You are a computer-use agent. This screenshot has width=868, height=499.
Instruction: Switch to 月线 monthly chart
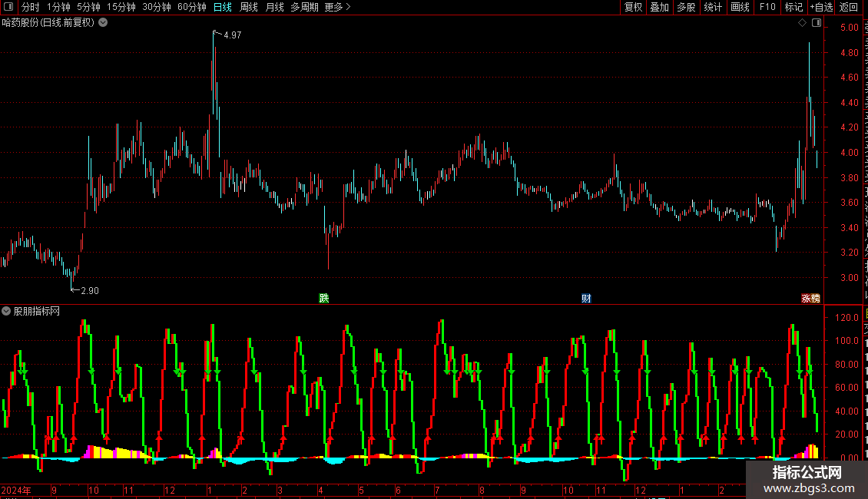(274, 7)
